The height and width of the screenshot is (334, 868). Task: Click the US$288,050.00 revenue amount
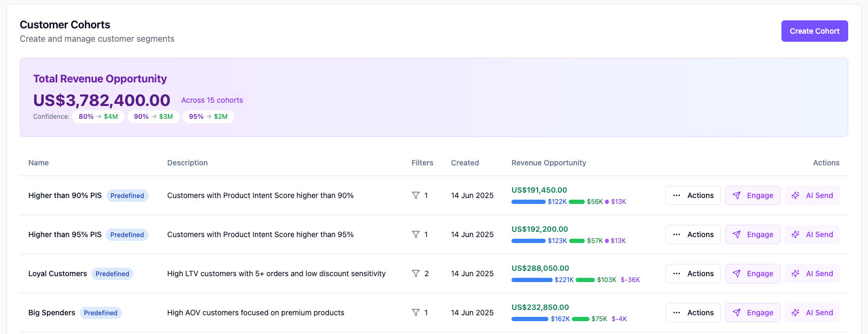(x=540, y=268)
